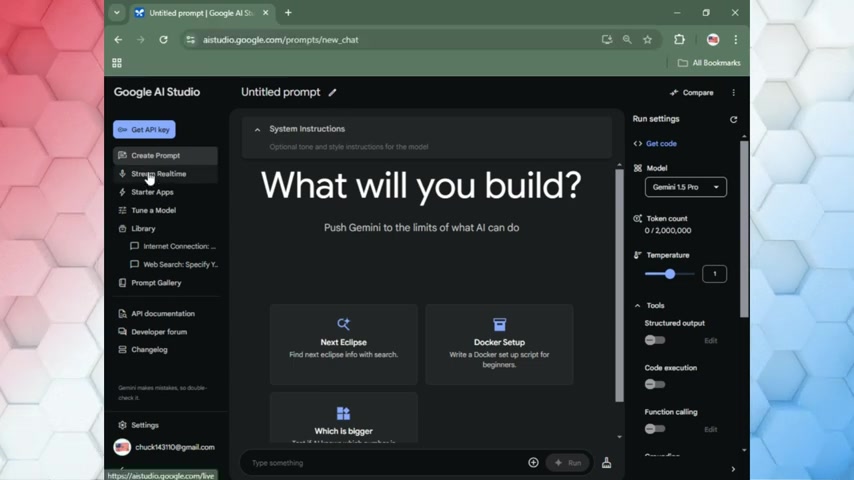
Task: Open the more options menu beside Compare
Action: coord(733,93)
